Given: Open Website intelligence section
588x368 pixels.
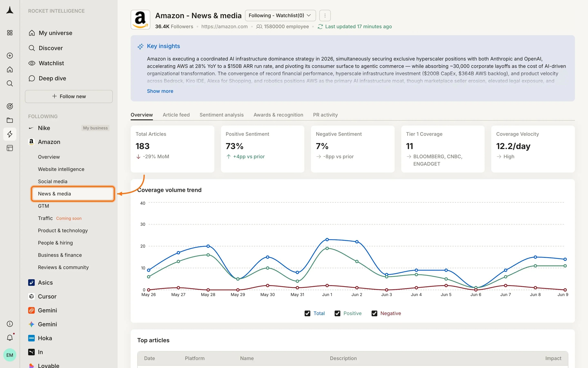Looking at the screenshot, I should pos(61,169).
